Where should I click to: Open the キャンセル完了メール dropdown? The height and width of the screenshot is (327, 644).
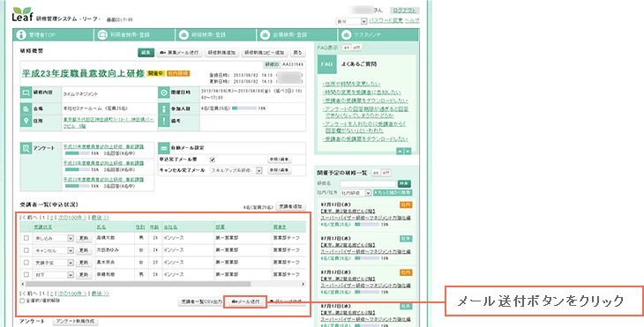tap(236, 171)
